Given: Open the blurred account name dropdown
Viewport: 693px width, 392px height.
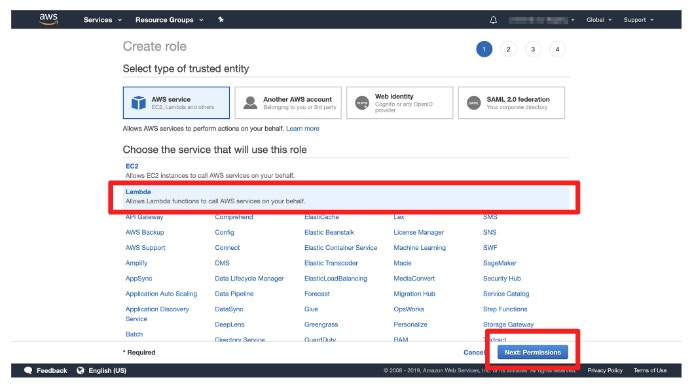Looking at the screenshot, I should [541, 20].
